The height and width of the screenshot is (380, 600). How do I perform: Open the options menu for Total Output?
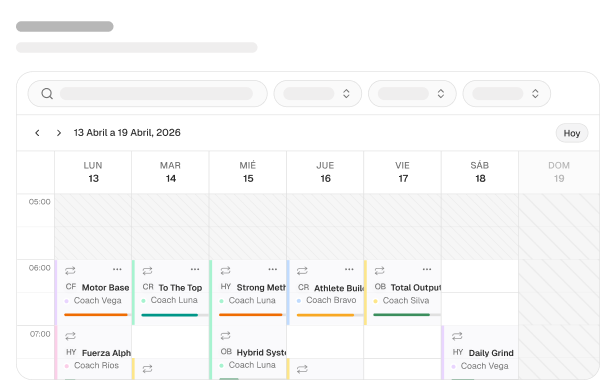(427, 269)
